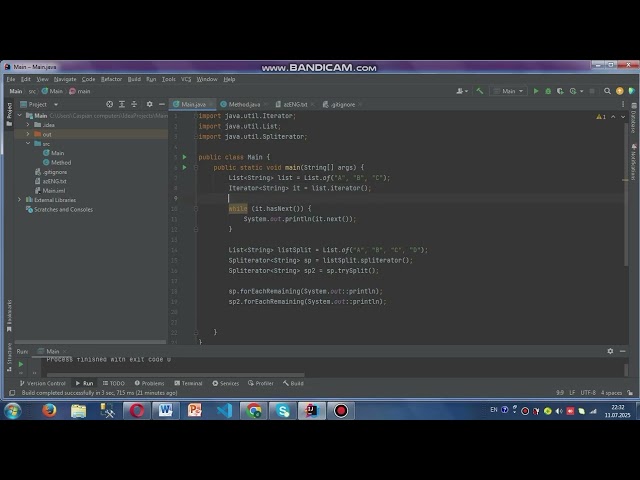Open the user account icon dropdown
Viewport: 640px width, 480px height.
point(462,91)
